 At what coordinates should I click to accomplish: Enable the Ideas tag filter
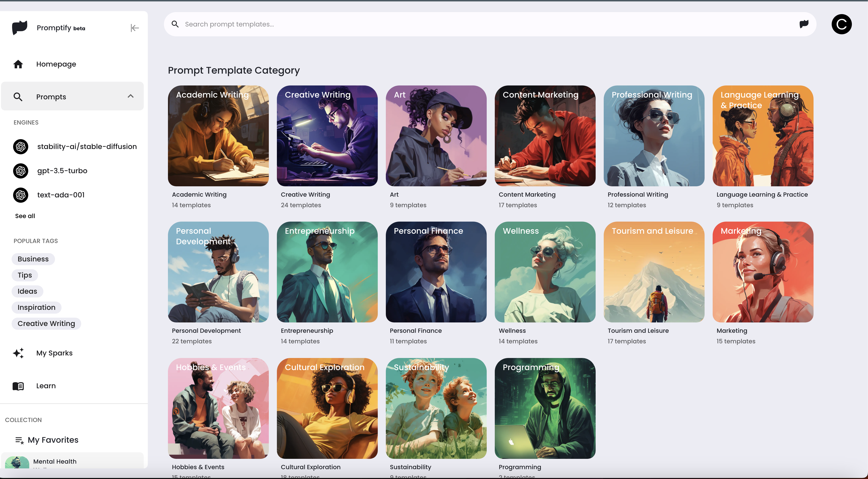point(27,291)
